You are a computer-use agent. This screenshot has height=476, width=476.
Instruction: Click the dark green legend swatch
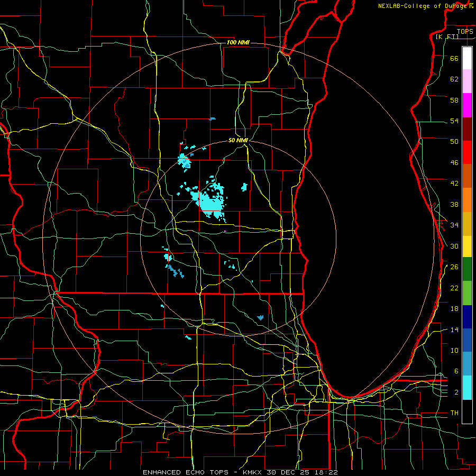coord(467,269)
